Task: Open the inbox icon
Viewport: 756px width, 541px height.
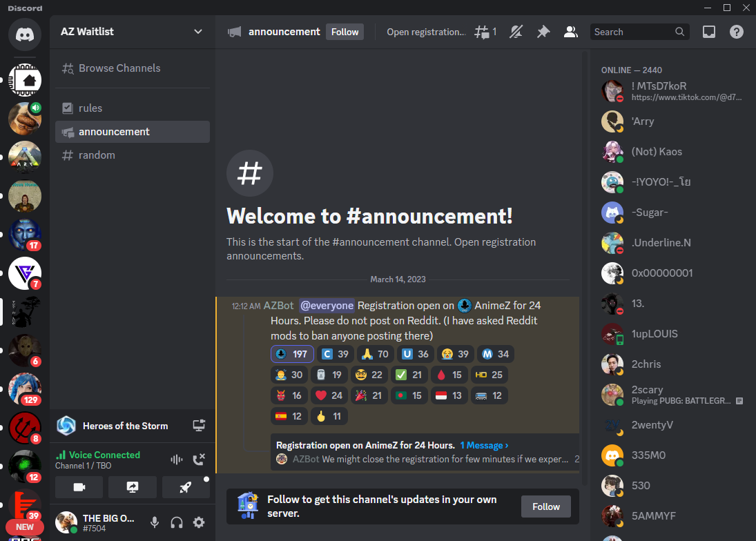Action: pyautogui.click(x=709, y=32)
